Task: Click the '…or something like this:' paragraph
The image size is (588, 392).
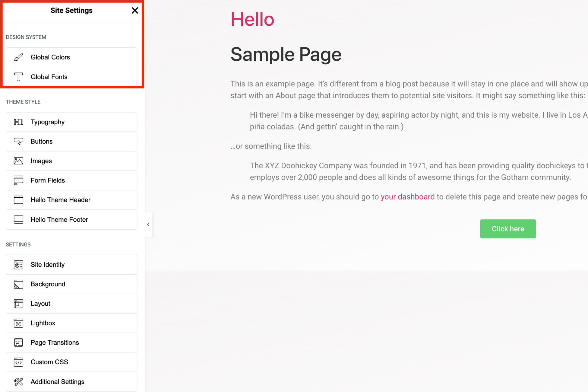Action: click(271, 146)
